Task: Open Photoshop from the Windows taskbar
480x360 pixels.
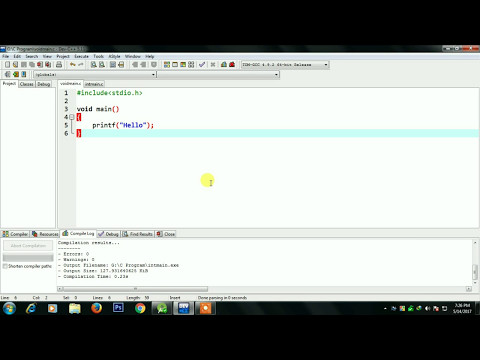Action: pyautogui.click(x=118, y=308)
